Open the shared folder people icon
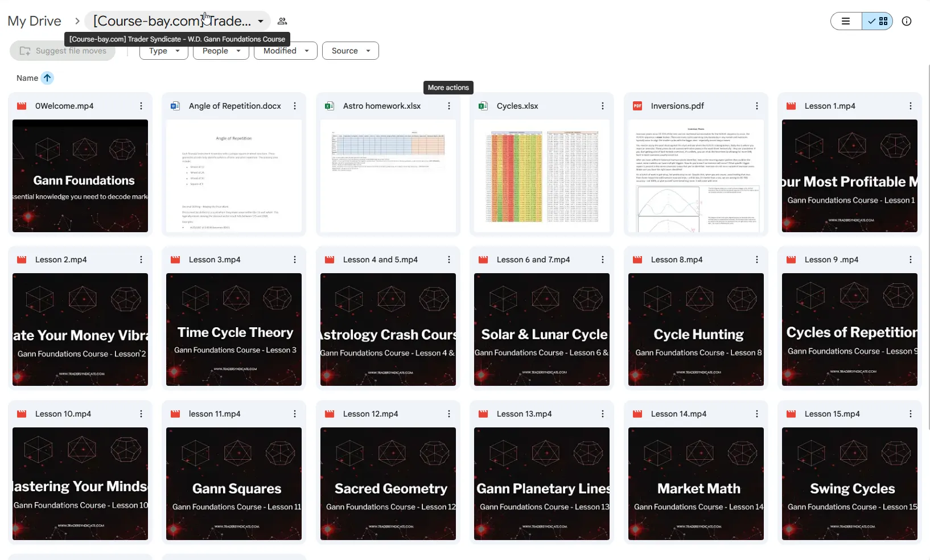 282,21
